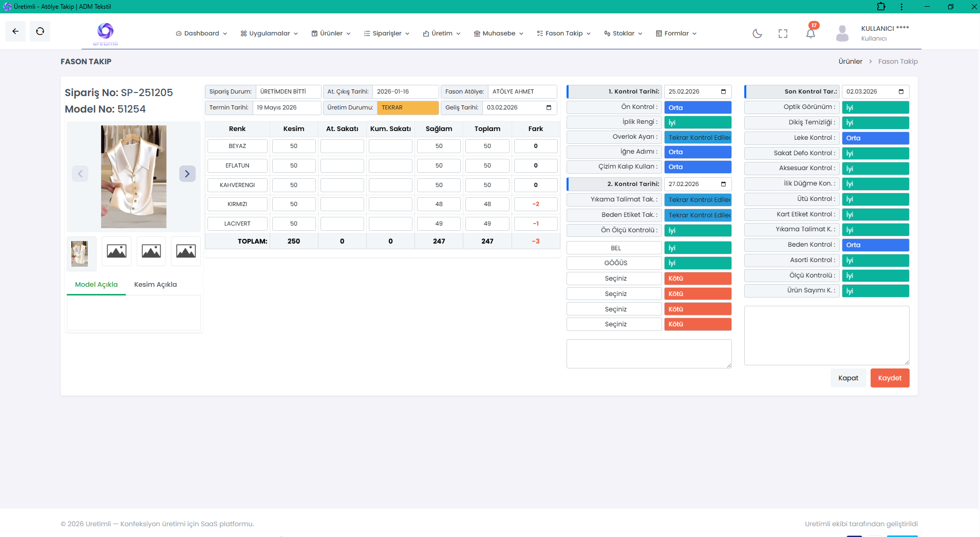Image resolution: width=980 pixels, height=537 pixels.
Task: Click the user avatar icon
Action: coord(842,33)
